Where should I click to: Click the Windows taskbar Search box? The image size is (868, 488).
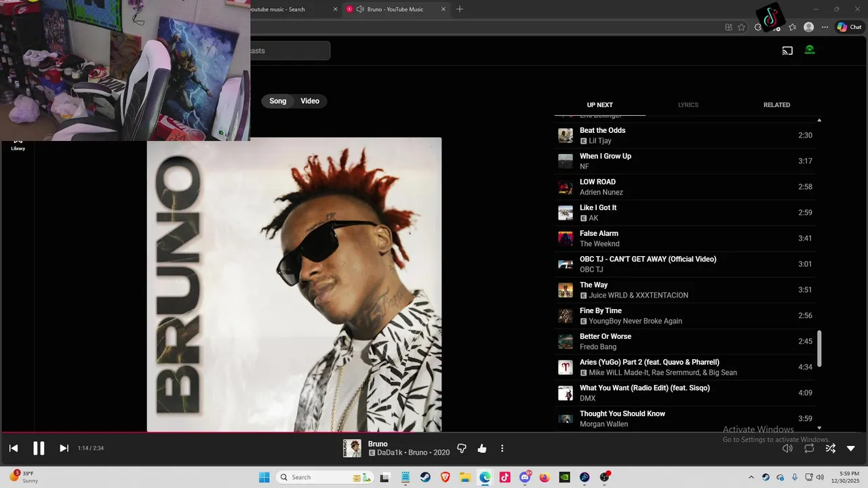(325, 477)
